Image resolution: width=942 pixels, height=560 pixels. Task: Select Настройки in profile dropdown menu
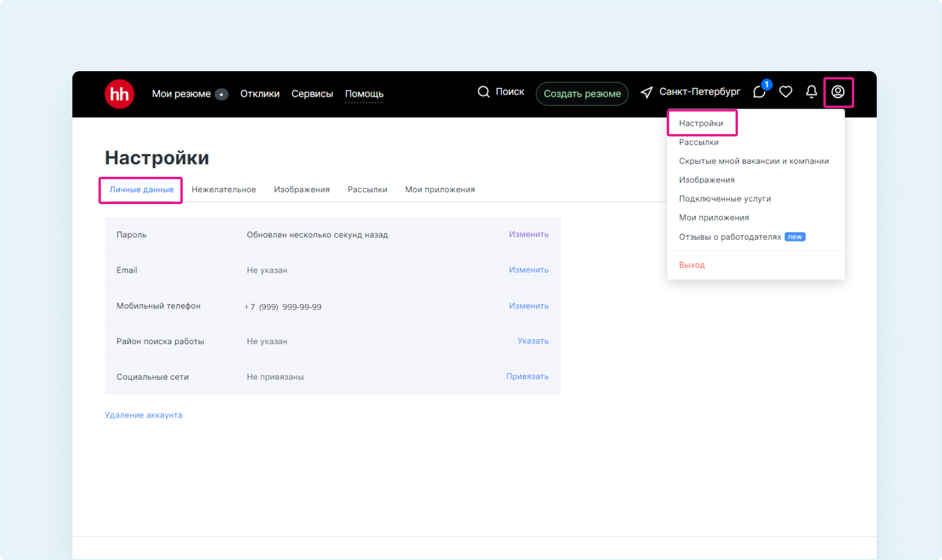click(701, 123)
